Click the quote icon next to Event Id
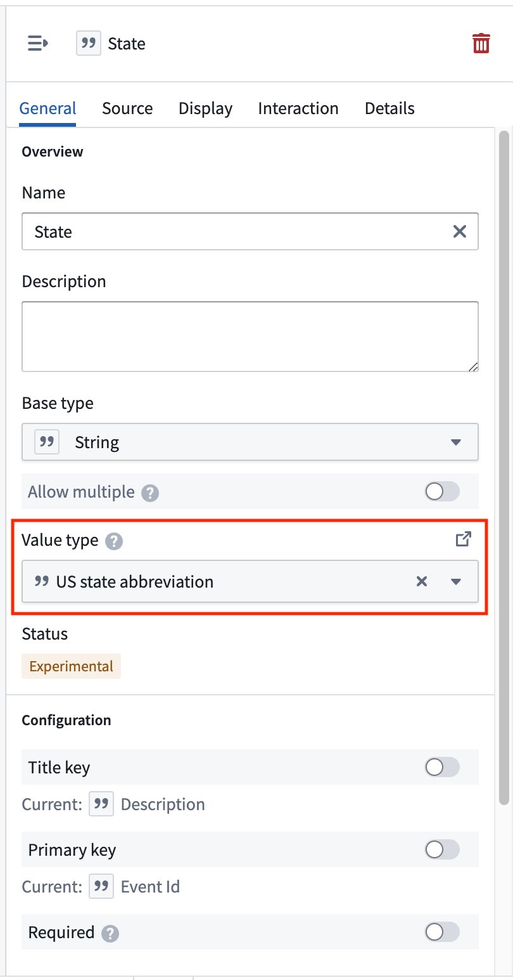The width and height of the screenshot is (513, 980). [101, 886]
